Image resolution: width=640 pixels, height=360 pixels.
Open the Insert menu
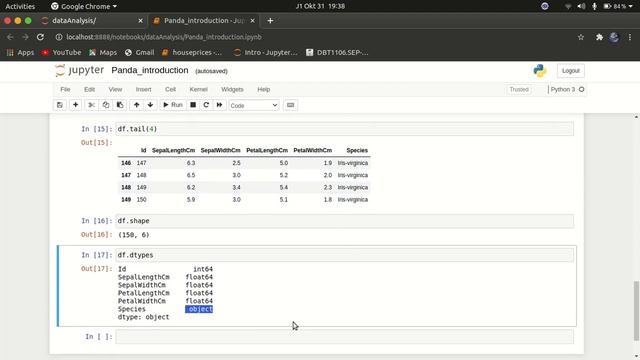143,89
